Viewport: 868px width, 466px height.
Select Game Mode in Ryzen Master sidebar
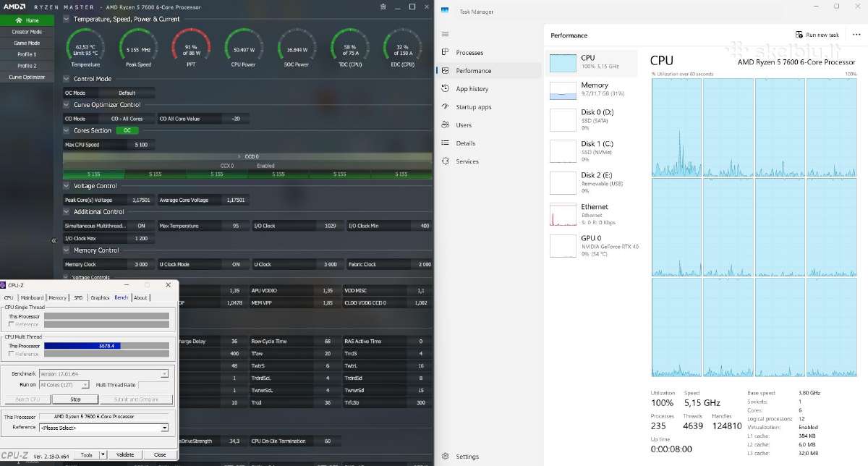(x=27, y=43)
